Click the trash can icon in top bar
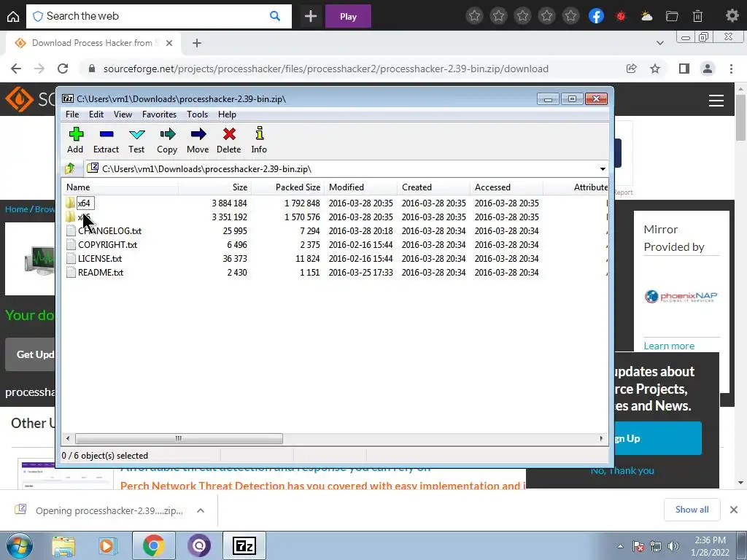The height and width of the screenshot is (560, 747). coord(697,16)
